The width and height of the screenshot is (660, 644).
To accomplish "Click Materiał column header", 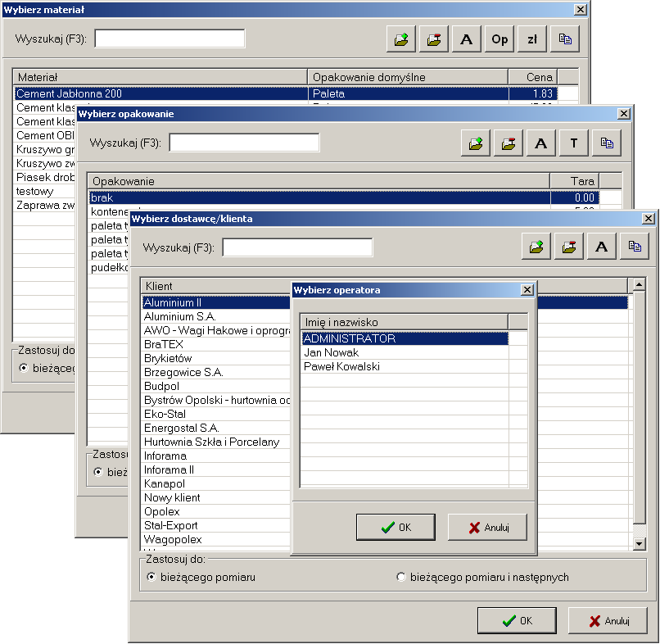I will click(x=160, y=77).
